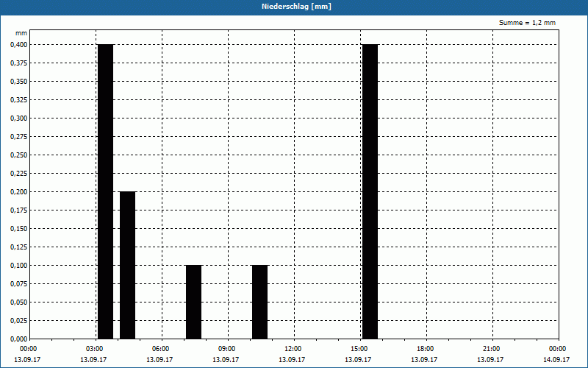The width and height of the screenshot is (588, 368).
Task: Click the 0,200 precipitation bar
Action: tap(127, 265)
